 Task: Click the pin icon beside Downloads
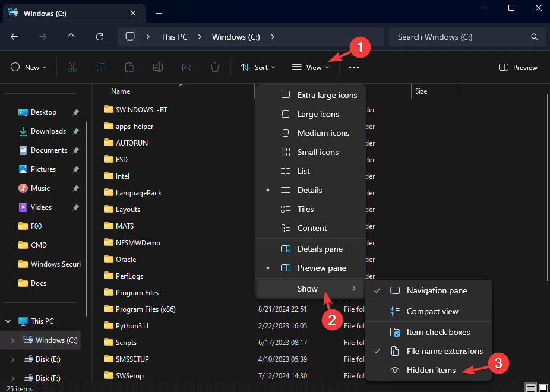pos(75,131)
